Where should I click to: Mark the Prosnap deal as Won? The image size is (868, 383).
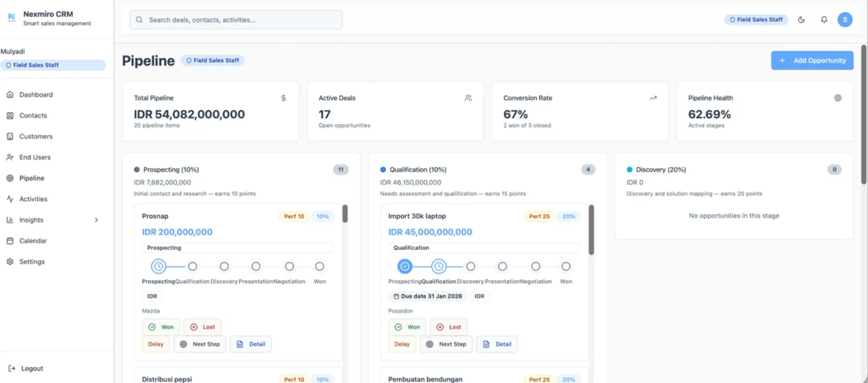tap(161, 327)
